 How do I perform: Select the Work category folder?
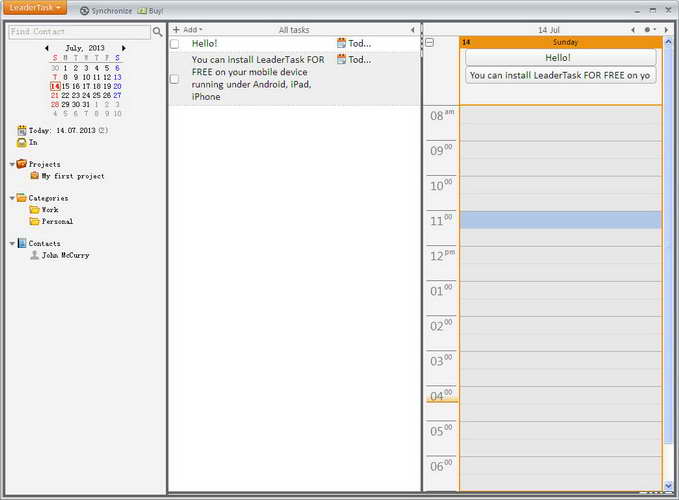coord(34,210)
